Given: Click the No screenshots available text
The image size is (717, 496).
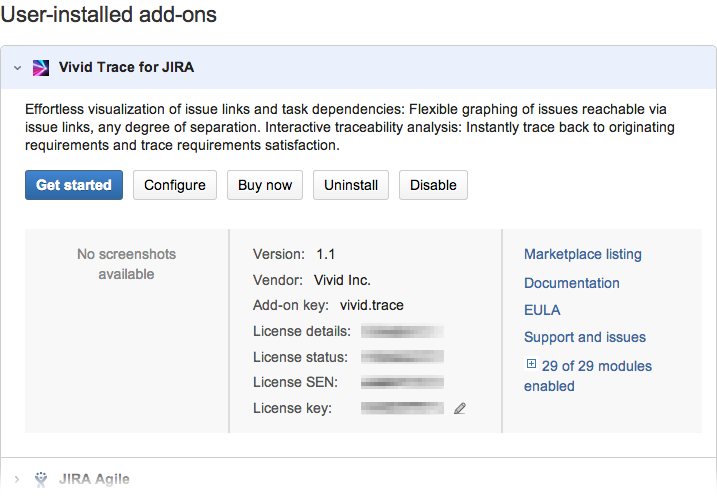Looking at the screenshot, I should point(126,264).
